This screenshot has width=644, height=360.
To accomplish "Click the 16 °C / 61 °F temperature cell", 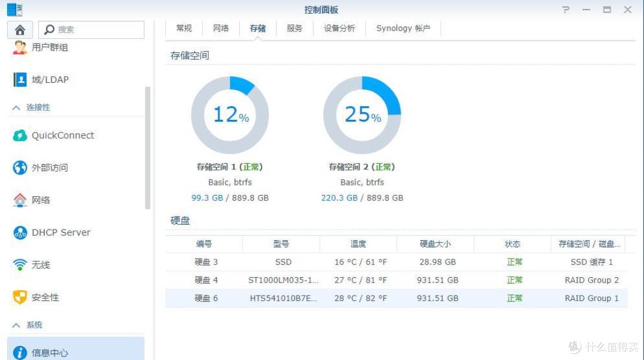I will click(361, 262).
